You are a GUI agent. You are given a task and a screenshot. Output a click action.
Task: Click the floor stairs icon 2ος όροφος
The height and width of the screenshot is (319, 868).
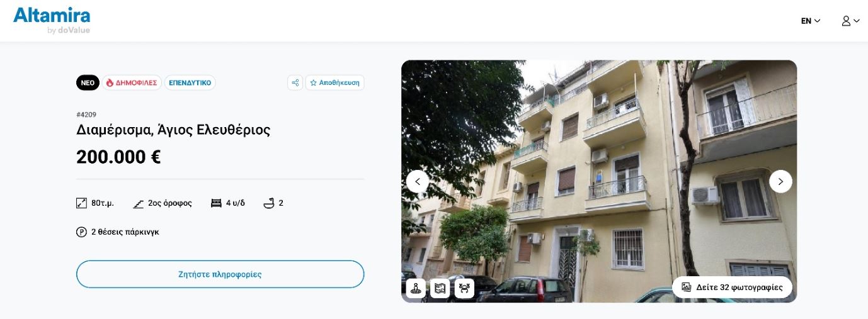click(x=139, y=203)
